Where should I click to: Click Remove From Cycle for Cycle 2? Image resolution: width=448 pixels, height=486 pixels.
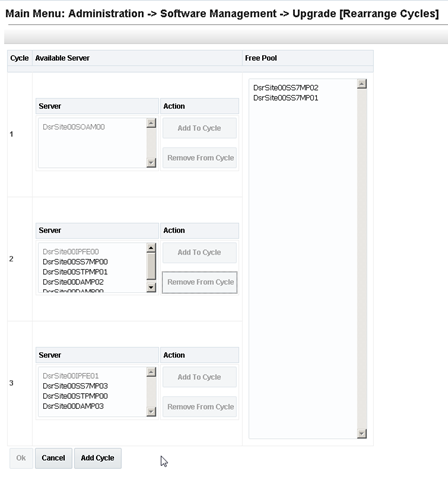pos(200,282)
